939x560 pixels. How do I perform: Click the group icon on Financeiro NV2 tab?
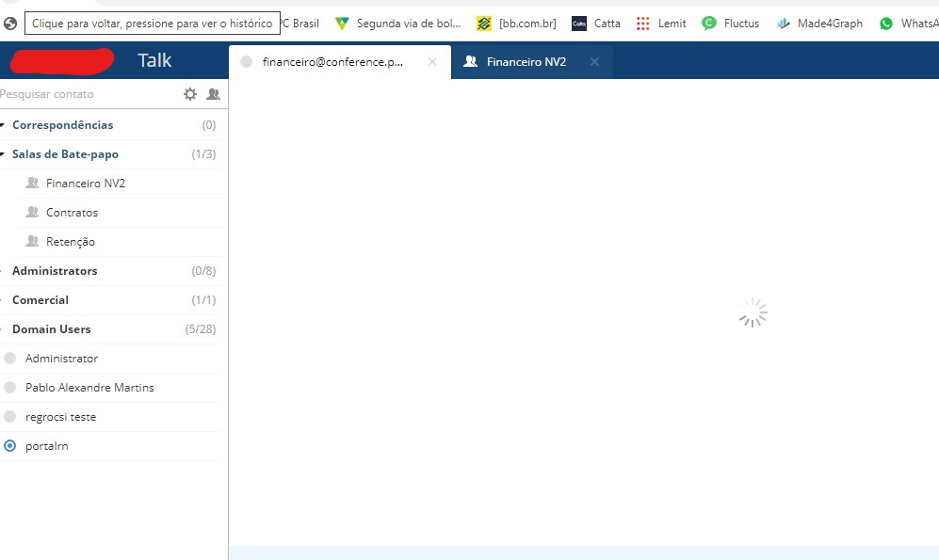471,61
